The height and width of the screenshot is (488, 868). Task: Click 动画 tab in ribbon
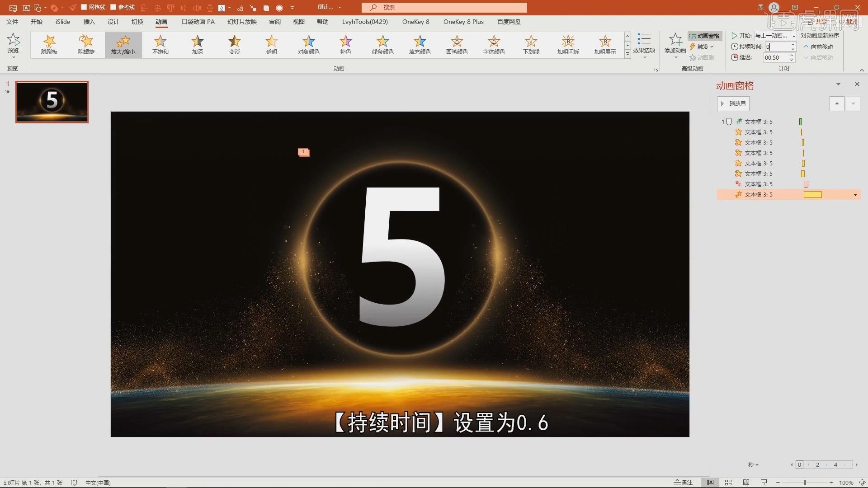161,22
